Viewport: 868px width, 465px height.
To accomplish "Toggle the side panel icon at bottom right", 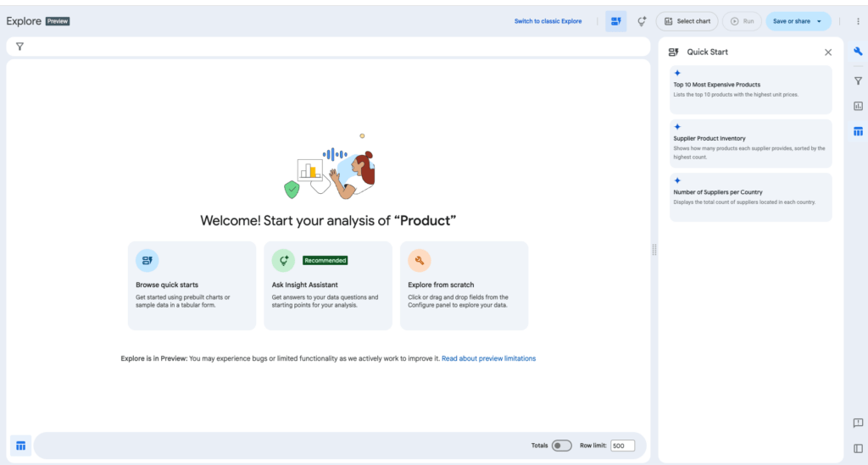I will (858, 448).
